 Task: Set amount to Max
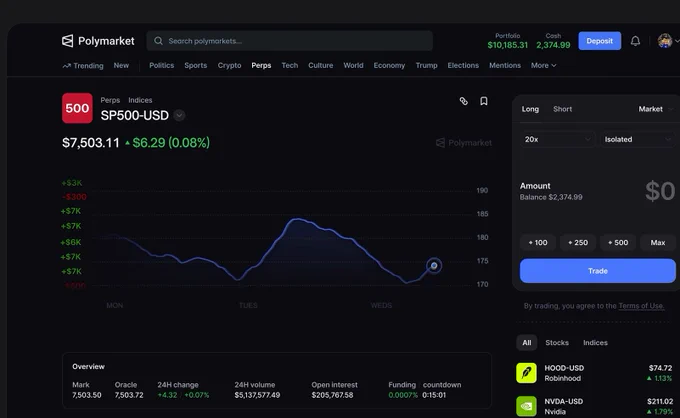click(x=657, y=243)
